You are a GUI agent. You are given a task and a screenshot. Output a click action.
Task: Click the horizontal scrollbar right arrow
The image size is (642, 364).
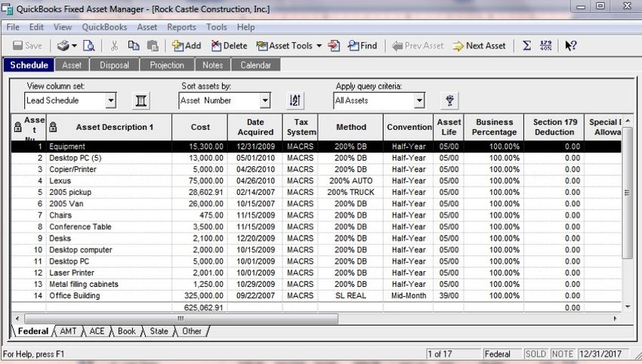click(x=615, y=318)
